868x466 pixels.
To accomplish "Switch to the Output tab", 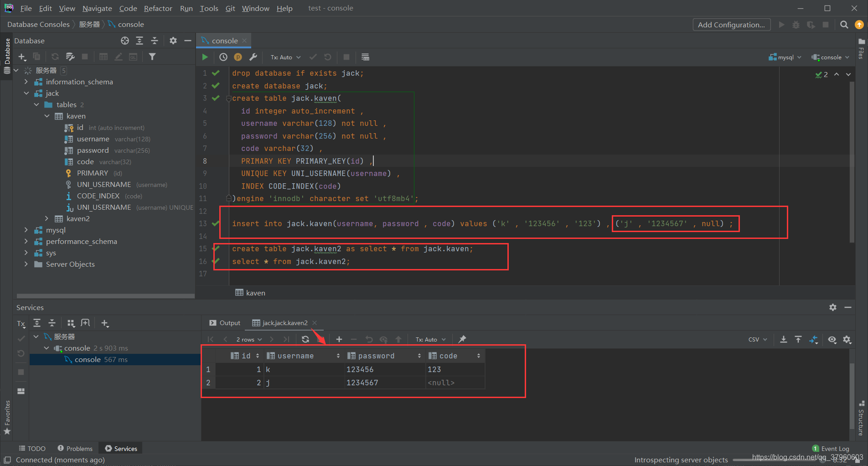I will (225, 323).
